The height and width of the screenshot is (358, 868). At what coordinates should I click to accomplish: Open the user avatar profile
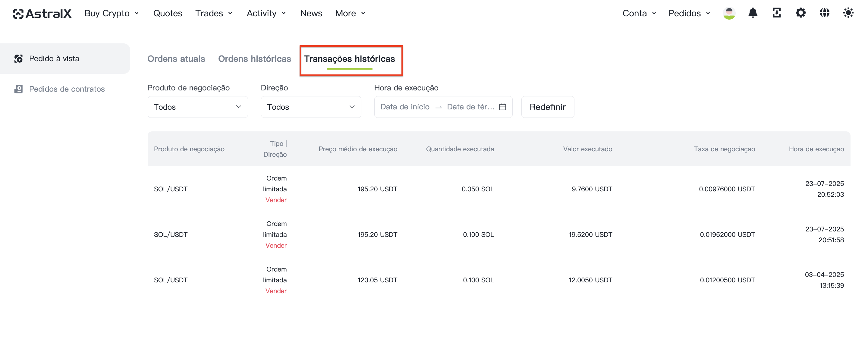click(729, 14)
